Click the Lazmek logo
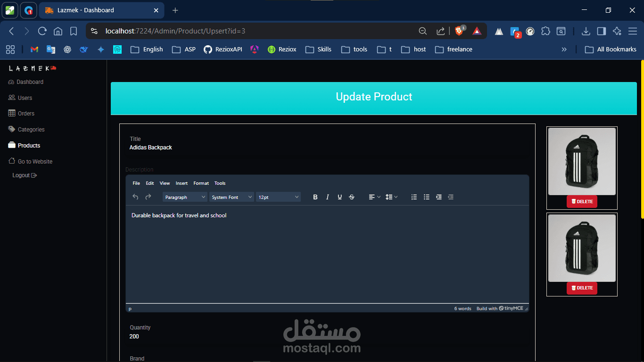Screen dimensions: 644x362 pos(33,68)
